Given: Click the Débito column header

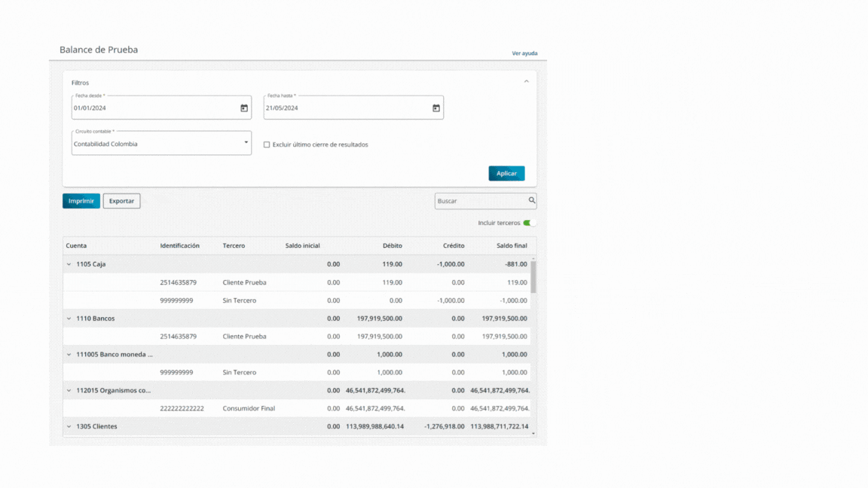Looking at the screenshot, I should point(393,246).
